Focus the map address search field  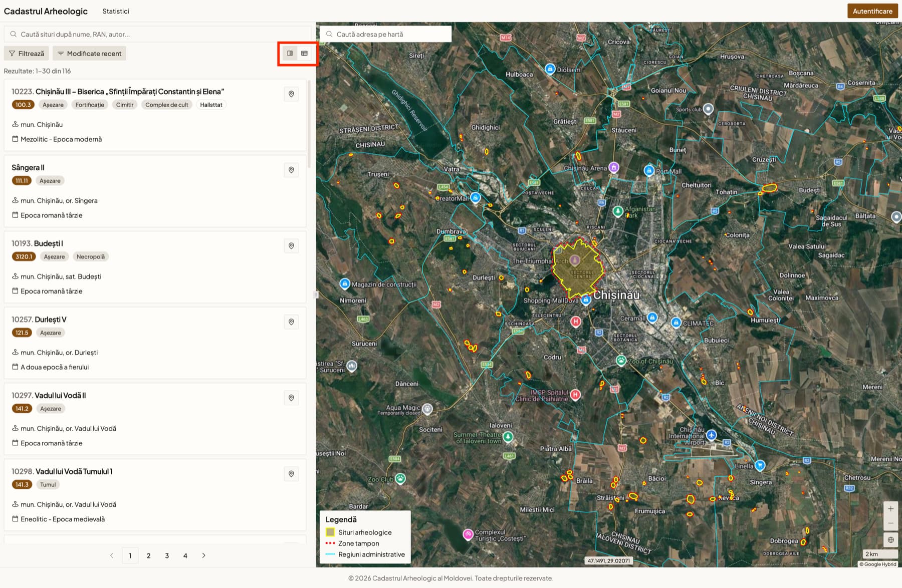point(385,34)
